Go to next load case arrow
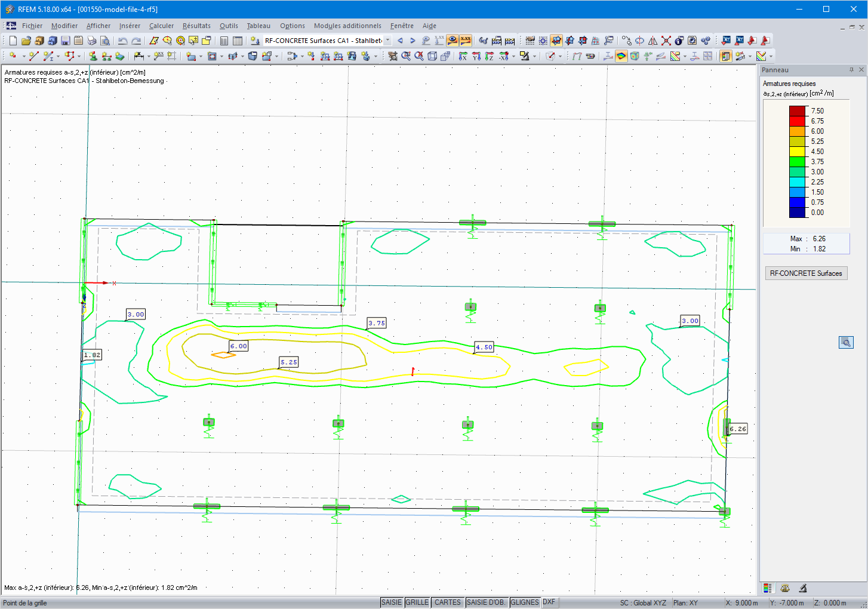This screenshot has width=868, height=609. click(413, 41)
